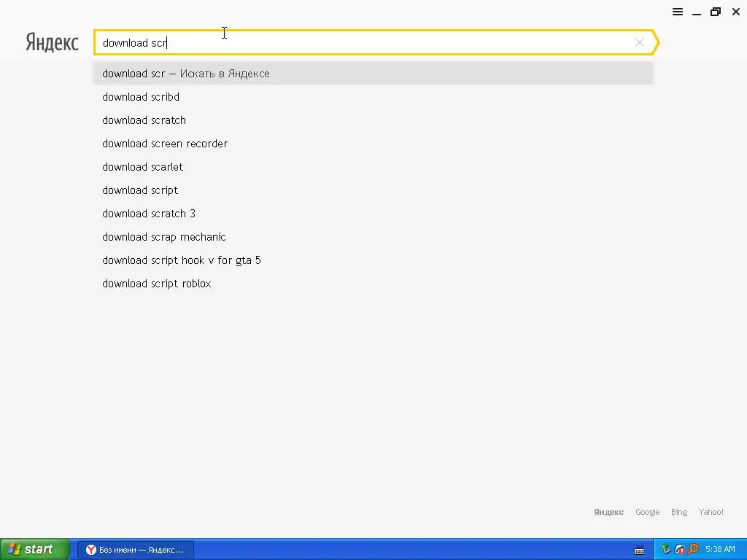Image resolution: width=747 pixels, height=560 pixels.
Task: Select 'download script hook v for gta 5'
Action: tap(373, 260)
